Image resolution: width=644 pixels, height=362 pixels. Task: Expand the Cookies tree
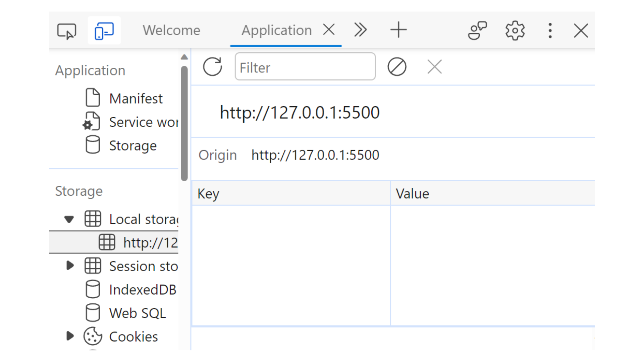click(x=70, y=336)
